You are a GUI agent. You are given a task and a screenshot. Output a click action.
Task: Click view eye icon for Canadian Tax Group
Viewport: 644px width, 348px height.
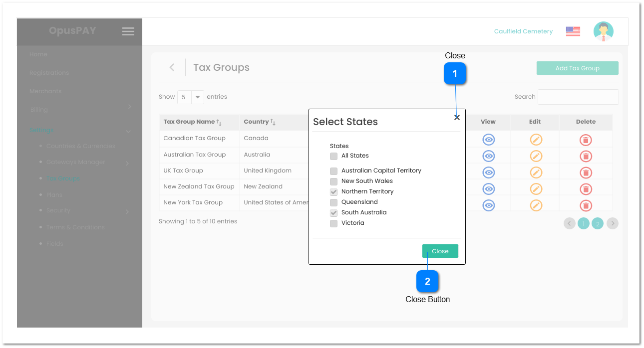[488, 140]
